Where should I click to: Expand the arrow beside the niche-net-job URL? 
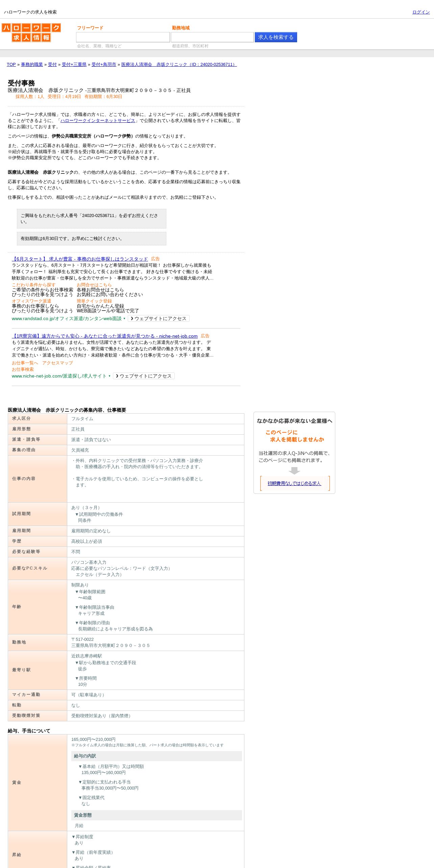(110, 376)
